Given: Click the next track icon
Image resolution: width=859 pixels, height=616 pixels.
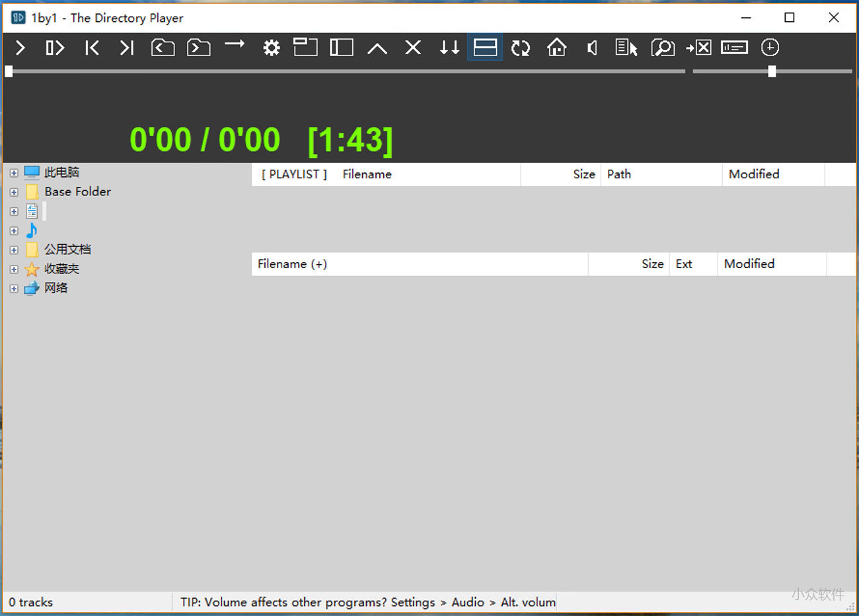Looking at the screenshot, I should (x=127, y=48).
